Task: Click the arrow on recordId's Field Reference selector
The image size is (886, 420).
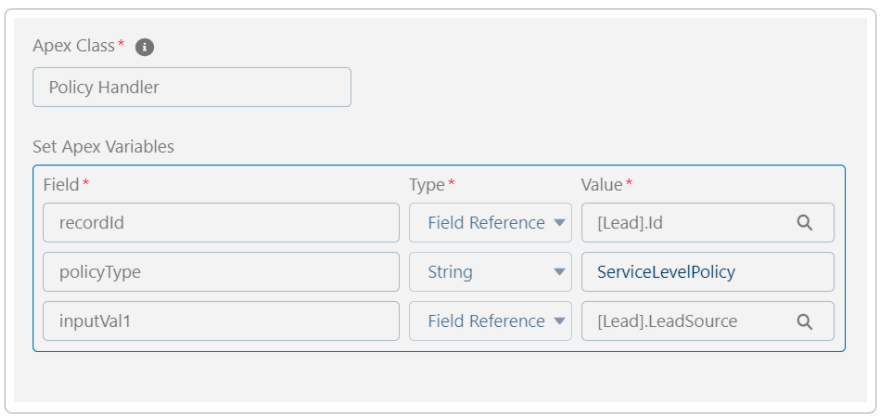Action: pyautogui.click(x=559, y=223)
